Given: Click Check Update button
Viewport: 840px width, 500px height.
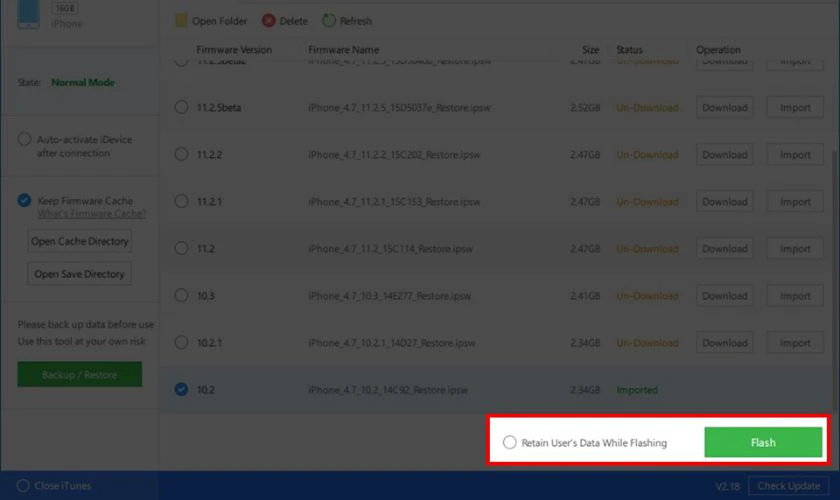Looking at the screenshot, I should click(x=788, y=486).
